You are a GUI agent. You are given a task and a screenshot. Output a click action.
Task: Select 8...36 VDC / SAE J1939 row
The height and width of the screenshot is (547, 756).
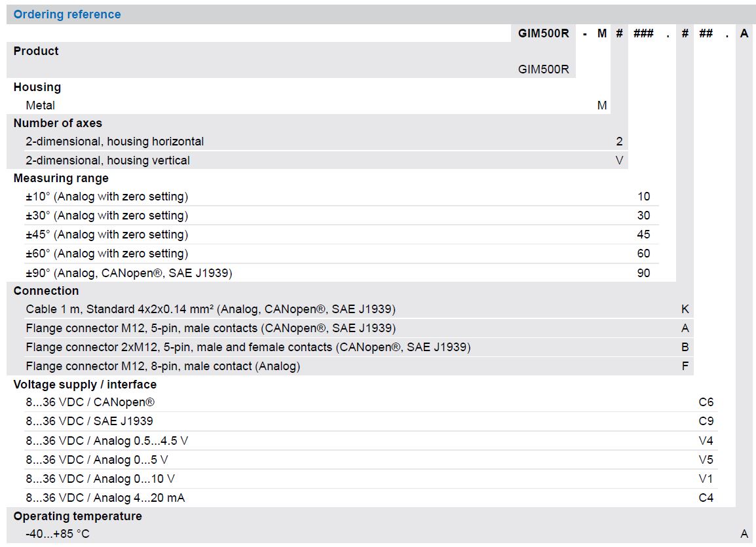click(89, 421)
